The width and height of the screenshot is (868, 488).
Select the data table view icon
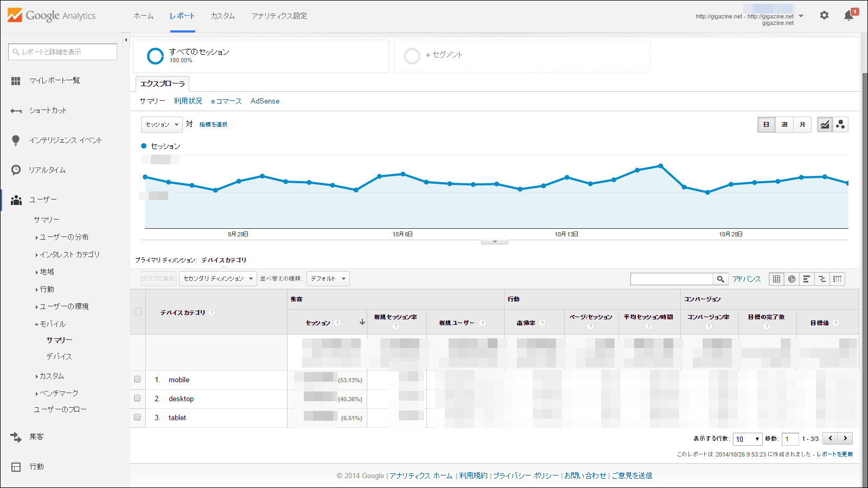pyautogui.click(x=776, y=279)
